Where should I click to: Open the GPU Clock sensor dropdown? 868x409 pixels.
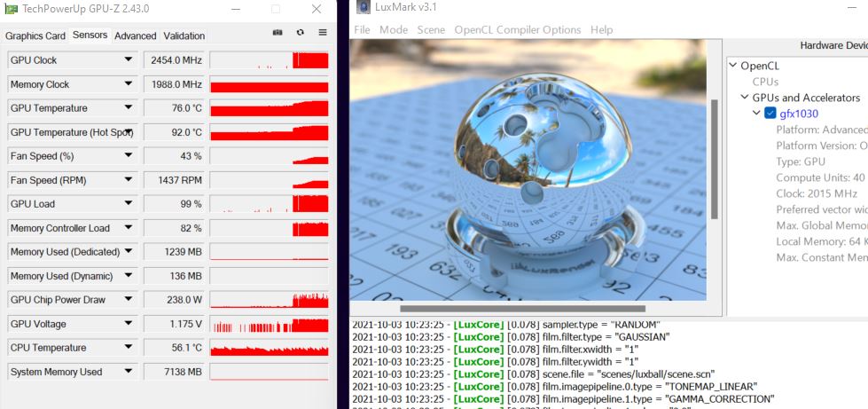tap(129, 59)
